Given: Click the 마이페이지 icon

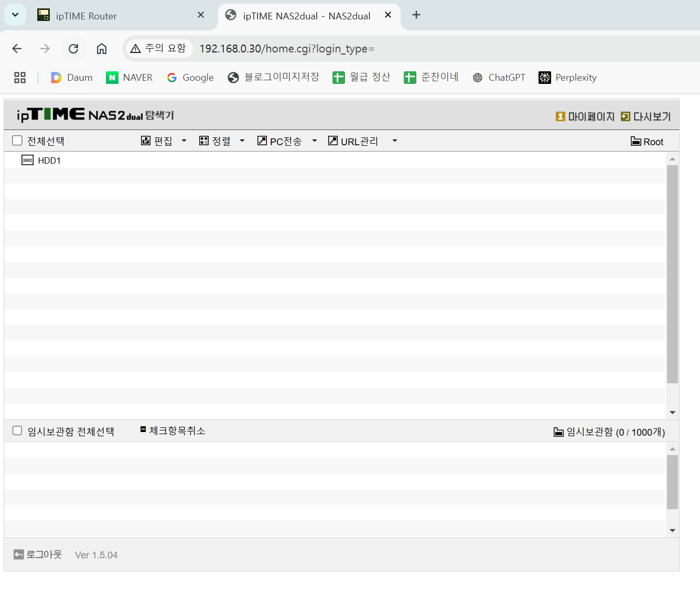Looking at the screenshot, I should tap(561, 116).
